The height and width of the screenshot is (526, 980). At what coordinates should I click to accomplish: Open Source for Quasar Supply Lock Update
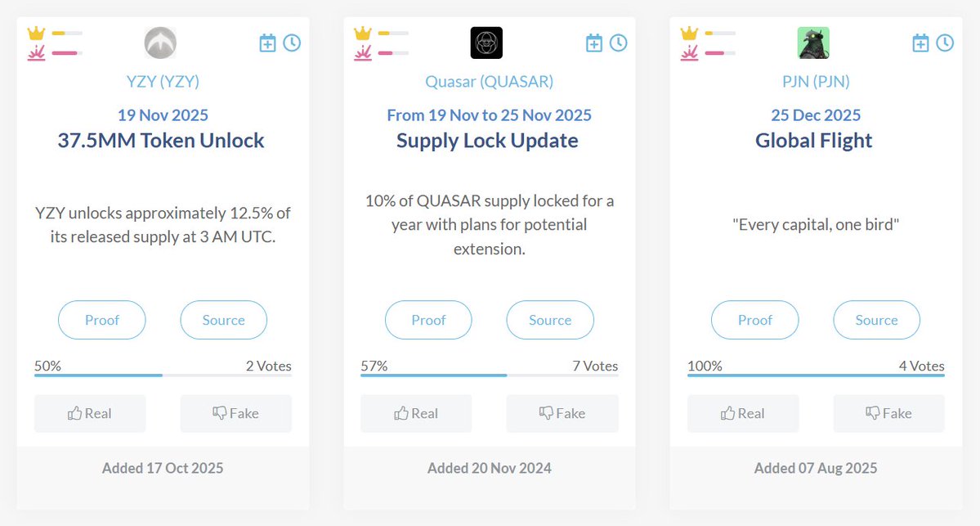point(550,320)
